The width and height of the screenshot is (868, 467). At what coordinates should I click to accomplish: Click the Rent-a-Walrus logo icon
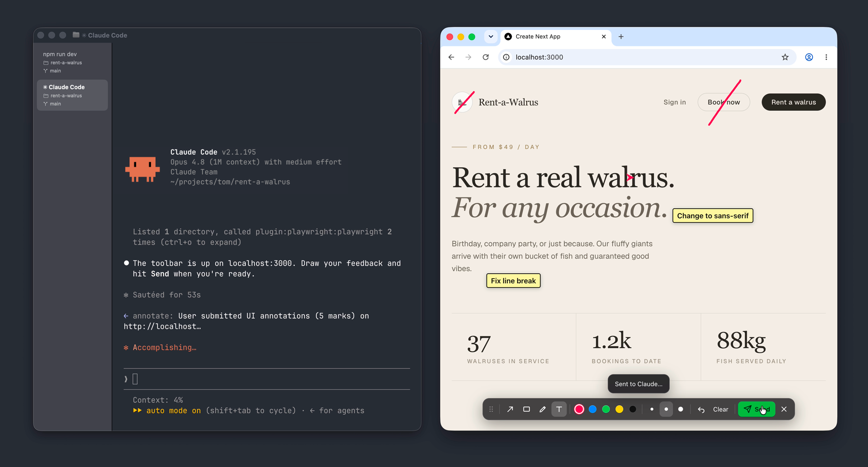[x=462, y=102]
